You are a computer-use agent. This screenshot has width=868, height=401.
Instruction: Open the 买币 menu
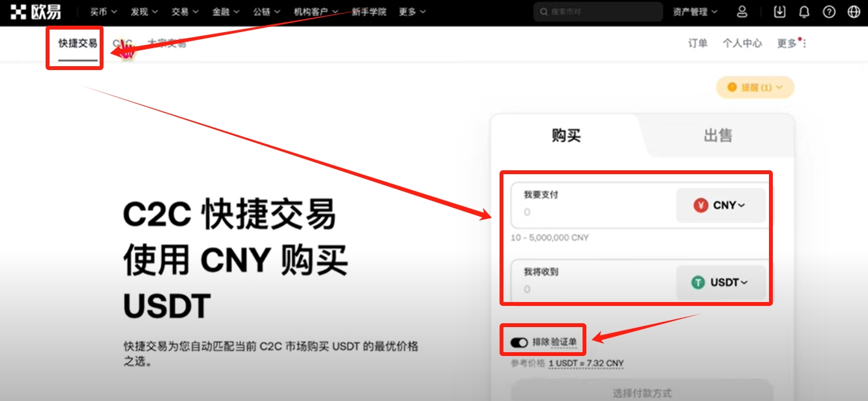[104, 12]
